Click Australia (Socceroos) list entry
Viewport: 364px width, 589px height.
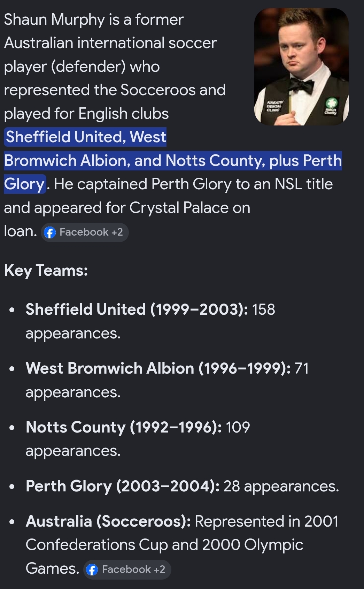click(x=182, y=545)
